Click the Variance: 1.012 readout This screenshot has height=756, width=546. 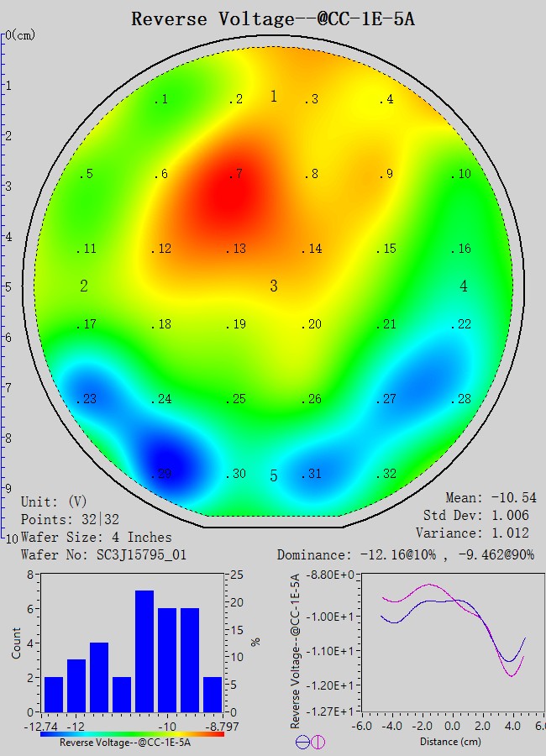[472, 533]
